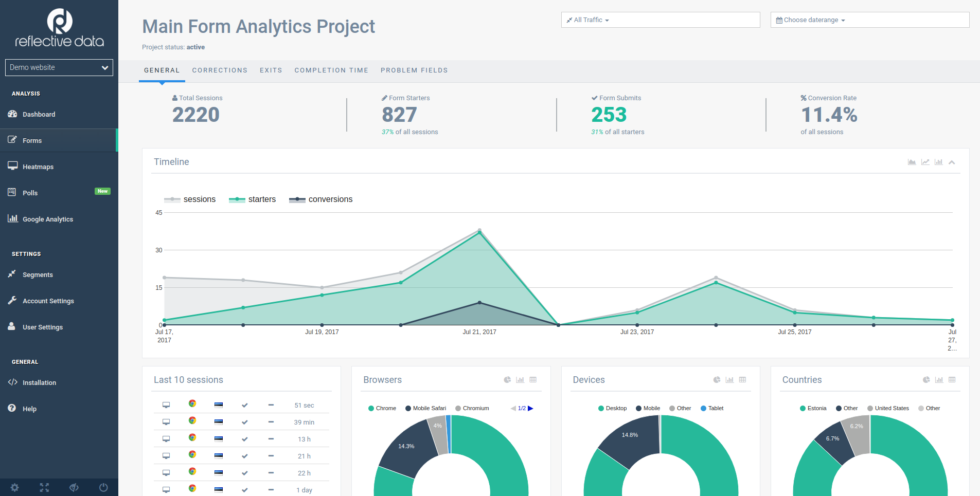Click the power logout icon in sidebar footer
This screenshot has width=980, height=496.
pyautogui.click(x=103, y=487)
